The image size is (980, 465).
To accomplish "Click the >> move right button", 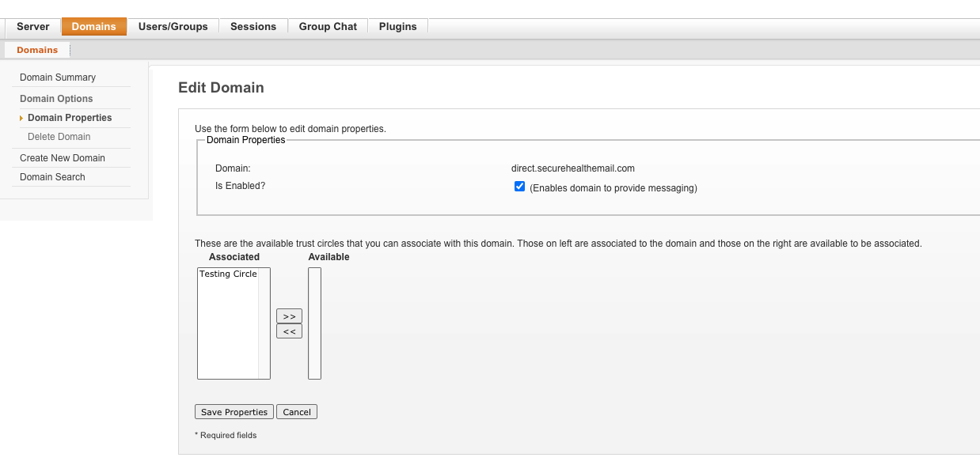I will point(289,316).
